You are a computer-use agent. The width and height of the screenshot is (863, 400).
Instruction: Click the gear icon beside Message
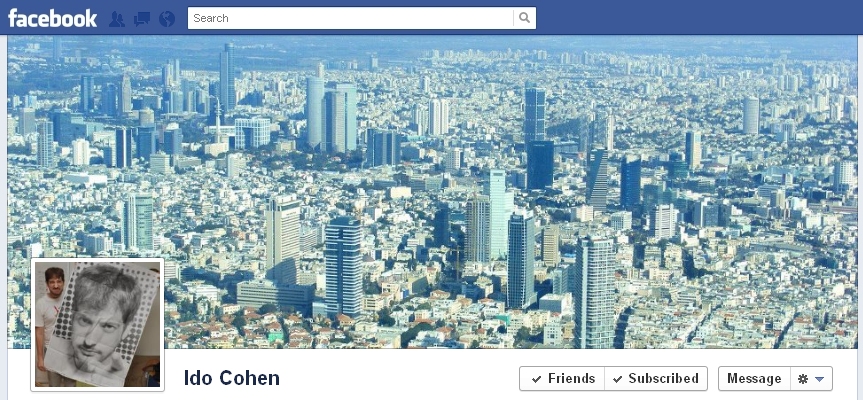[x=803, y=379]
